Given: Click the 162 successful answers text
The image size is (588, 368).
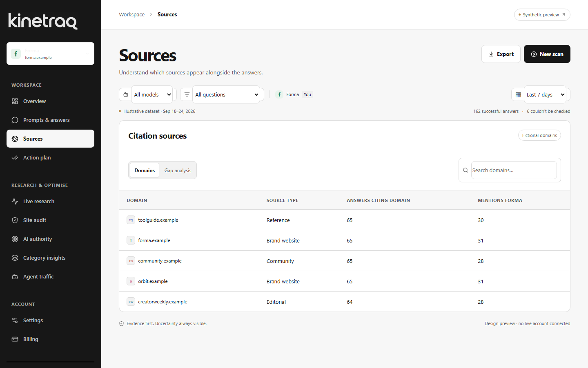Looking at the screenshot, I should (496, 111).
